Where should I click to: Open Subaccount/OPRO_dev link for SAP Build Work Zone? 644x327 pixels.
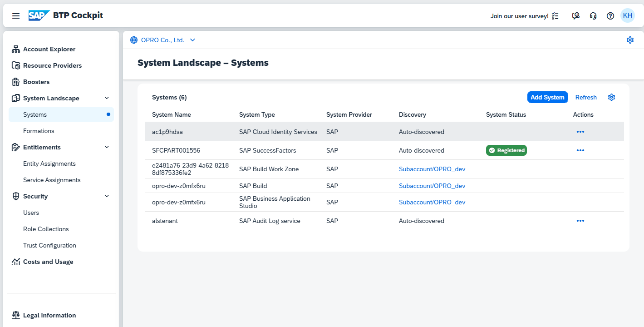tap(432, 169)
